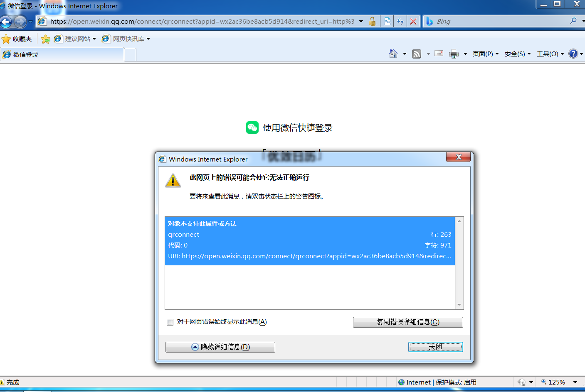The height and width of the screenshot is (392, 585).
Task: Click the status bar warning icon
Action: 2,382
